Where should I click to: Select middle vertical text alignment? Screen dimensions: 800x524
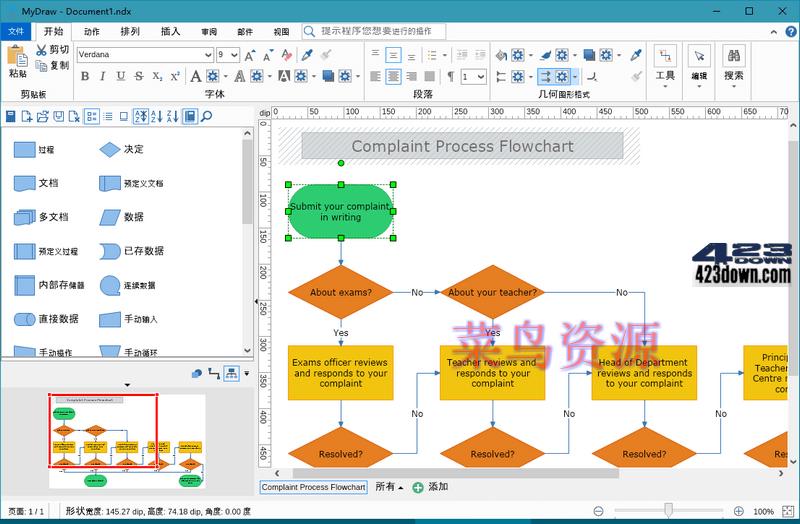coord(393,55)
